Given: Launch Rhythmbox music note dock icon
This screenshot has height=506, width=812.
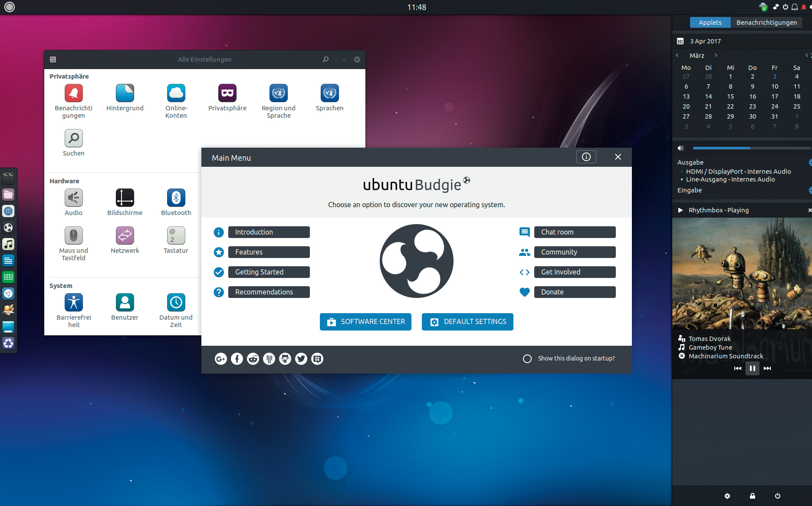Looking at the screenshot, I should [x=8, y=244].
